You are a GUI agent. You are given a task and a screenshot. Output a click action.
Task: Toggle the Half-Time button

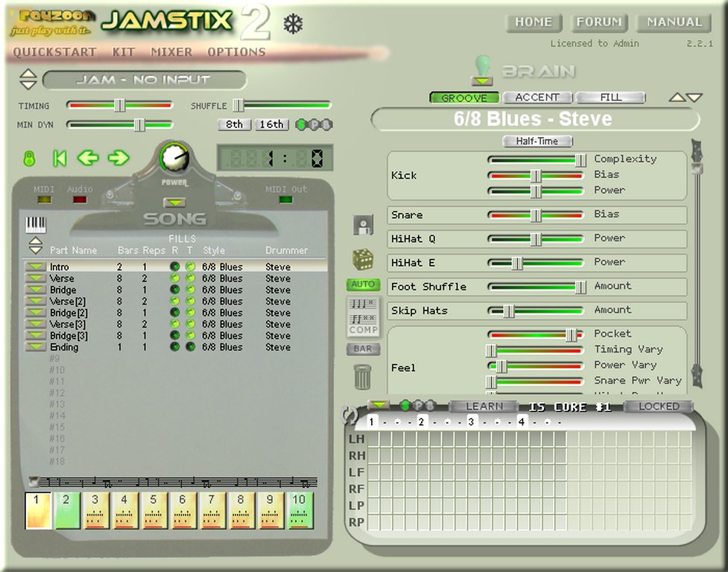[x=537, y=141]
